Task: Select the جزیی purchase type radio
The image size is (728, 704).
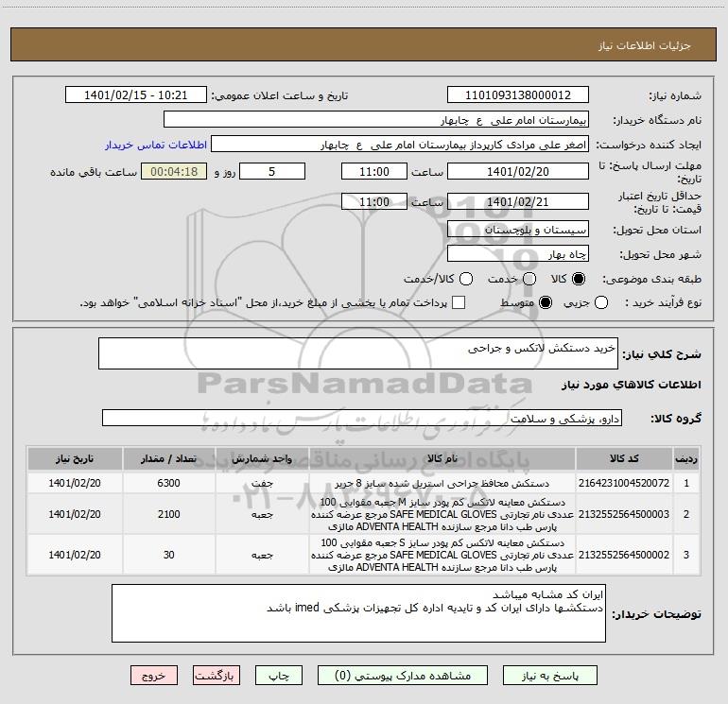Action: (601, 302)
